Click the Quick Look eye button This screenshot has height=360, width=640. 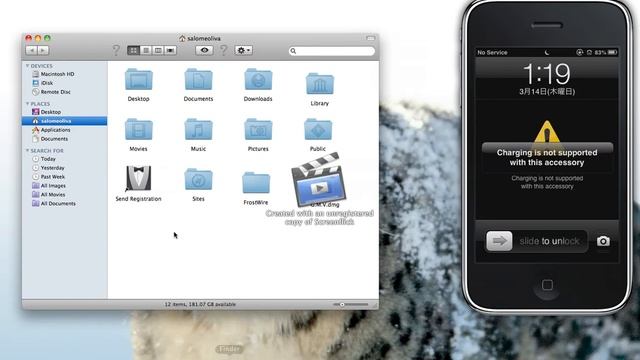click(x=204, y=50)
